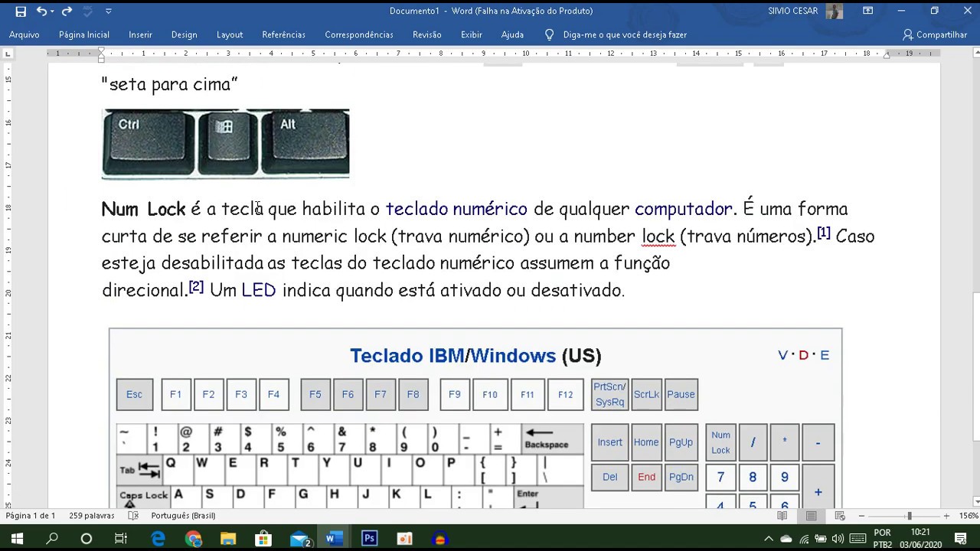
Task: Open the undo history dropdown arrow
Action: (x=53, y=11)
